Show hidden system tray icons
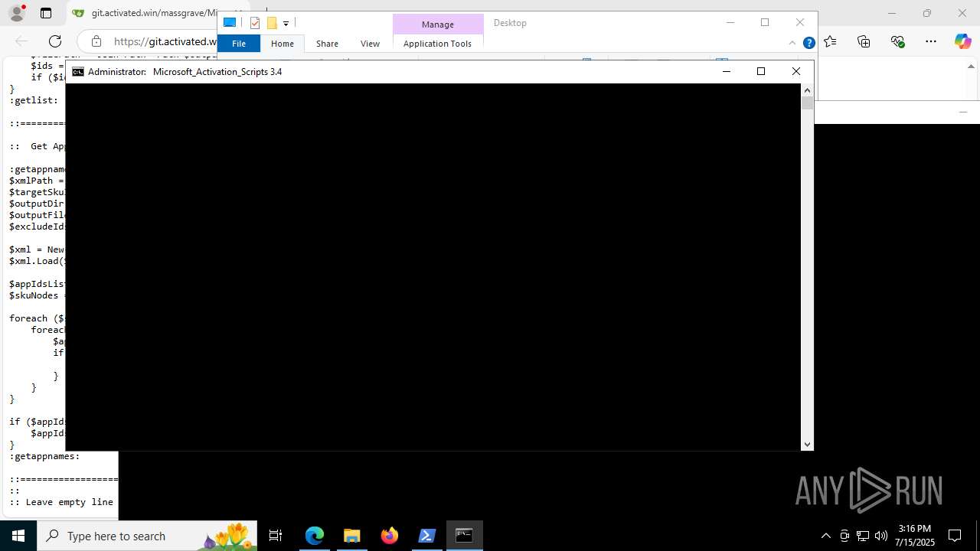This screenshot has width=980, height=551. (x=825, y=536)
